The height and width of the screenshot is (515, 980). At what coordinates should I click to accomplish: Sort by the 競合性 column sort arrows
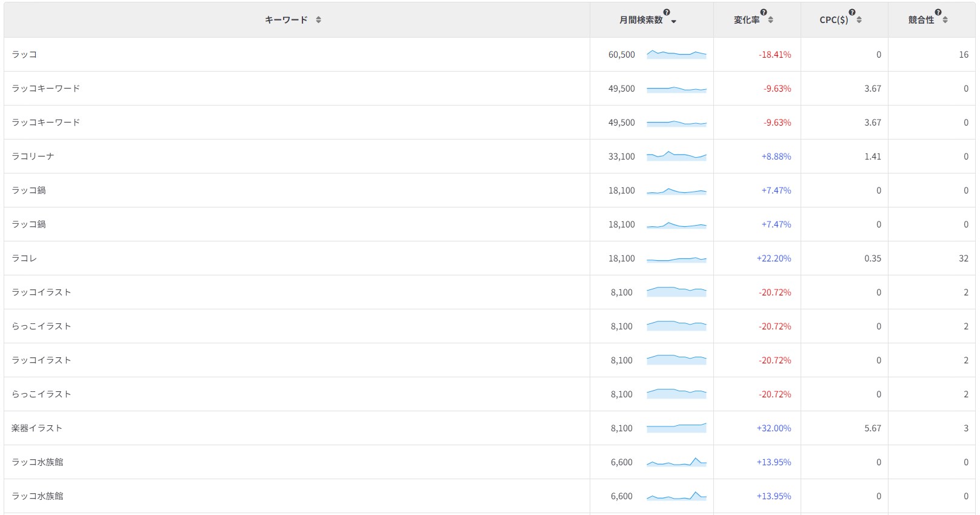(x=945, y=20)
